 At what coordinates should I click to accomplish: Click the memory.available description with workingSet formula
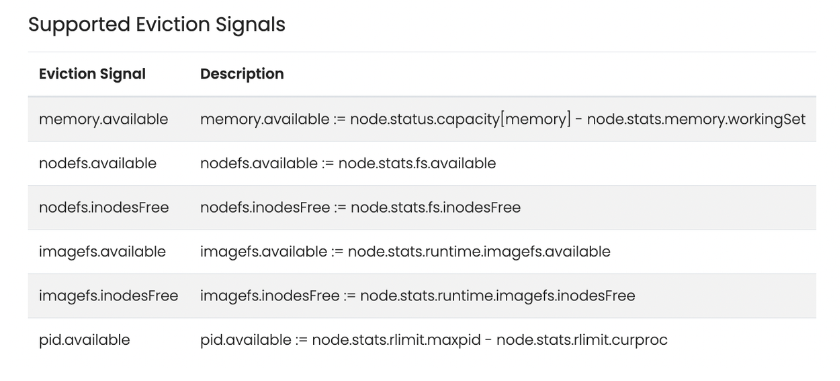point(502,119)
